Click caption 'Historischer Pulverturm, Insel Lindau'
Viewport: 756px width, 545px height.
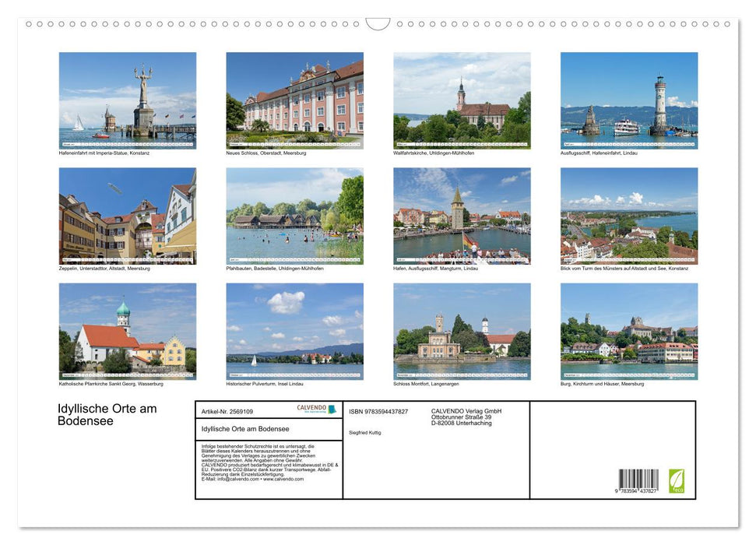(265, 384)
